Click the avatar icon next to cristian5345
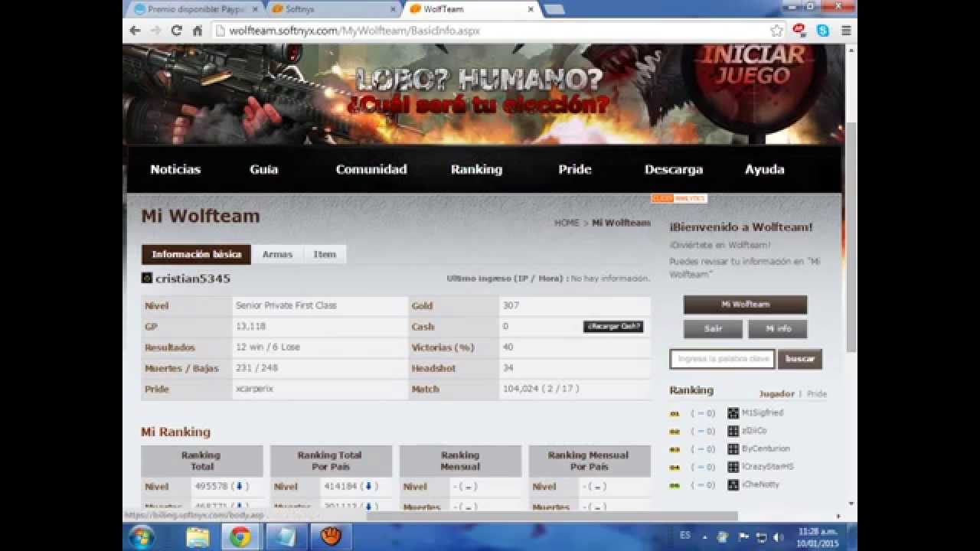Viewport: 980px width, 551px height. [147, 278]
